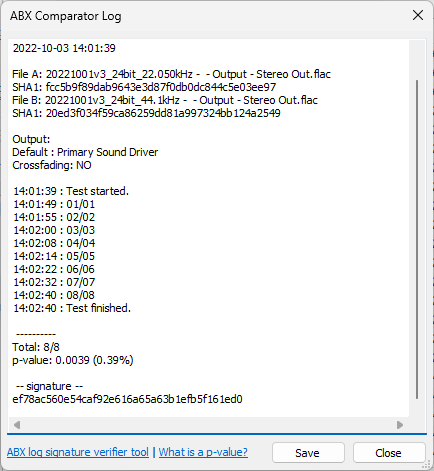Open ABX log signature verifier tool link
Viewport: 434px width, 471px height.
[x=78, y=452]
